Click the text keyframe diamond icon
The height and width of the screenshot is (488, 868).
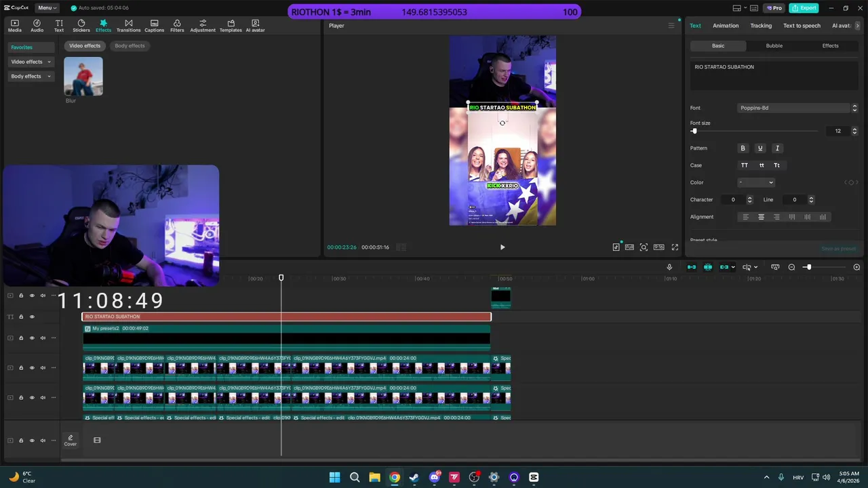(851, 182)
